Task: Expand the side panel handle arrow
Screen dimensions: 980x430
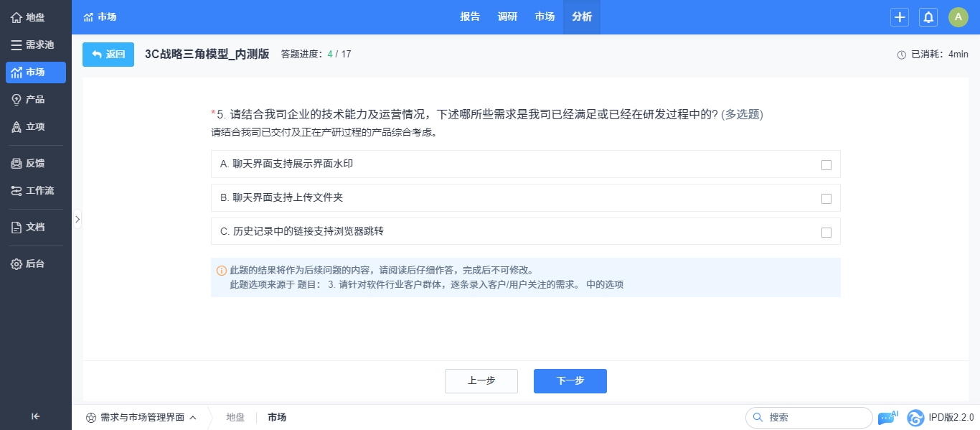Action: [77, 218]
